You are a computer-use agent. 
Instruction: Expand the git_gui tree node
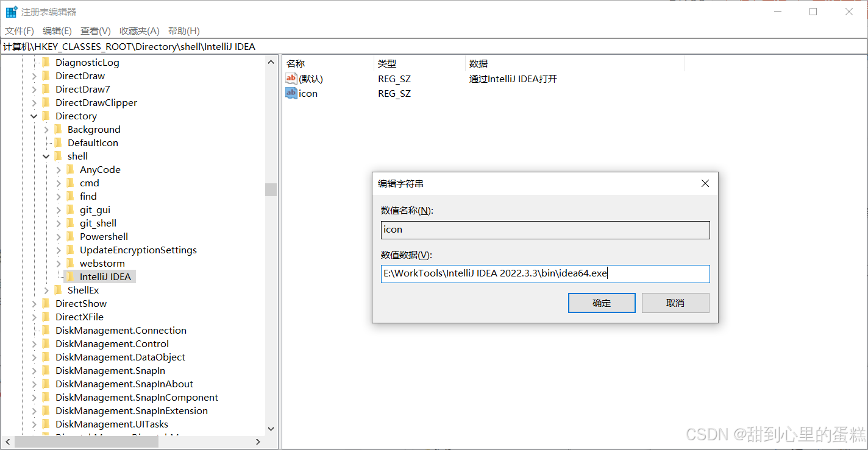[59, 209]
